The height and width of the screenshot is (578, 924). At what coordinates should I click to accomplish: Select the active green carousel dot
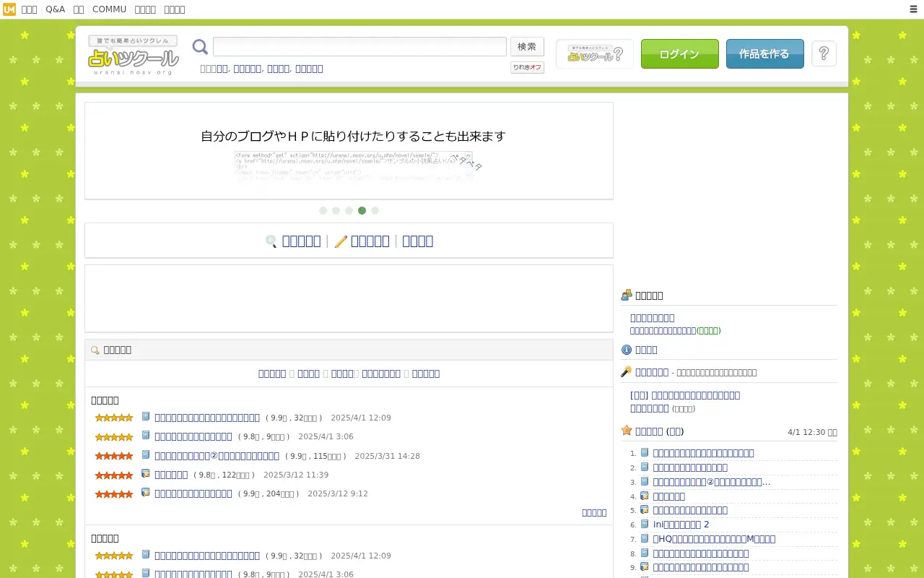point(362,210)
